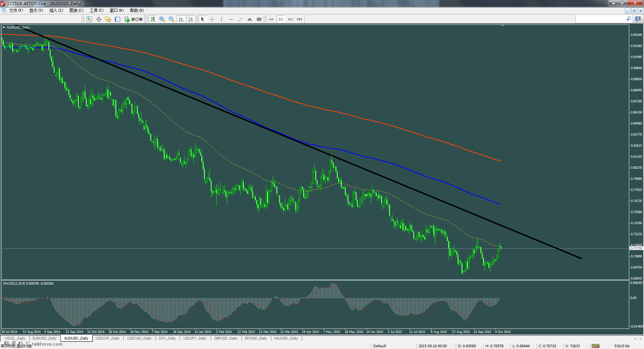Screen dimensions: 644x349
Task: Click the search input field
Action: pos(600,19)
